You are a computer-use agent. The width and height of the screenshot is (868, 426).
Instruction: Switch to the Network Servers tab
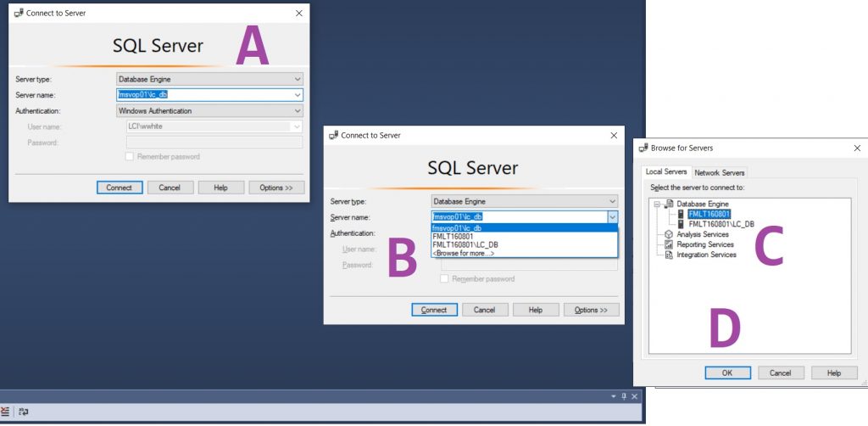719,172
